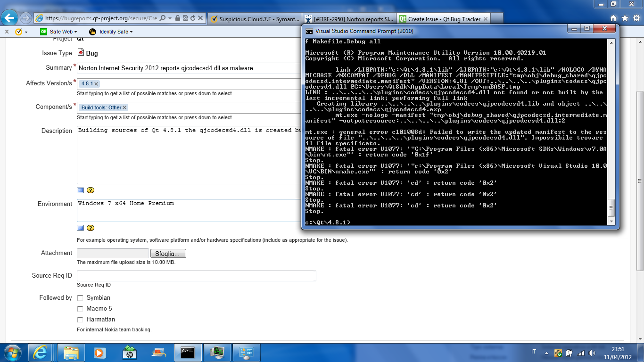Screen dimensions: 644x362
Task: Switch to FIRE-2950 Norton reports tab
Action: click(x=349, y=19)
